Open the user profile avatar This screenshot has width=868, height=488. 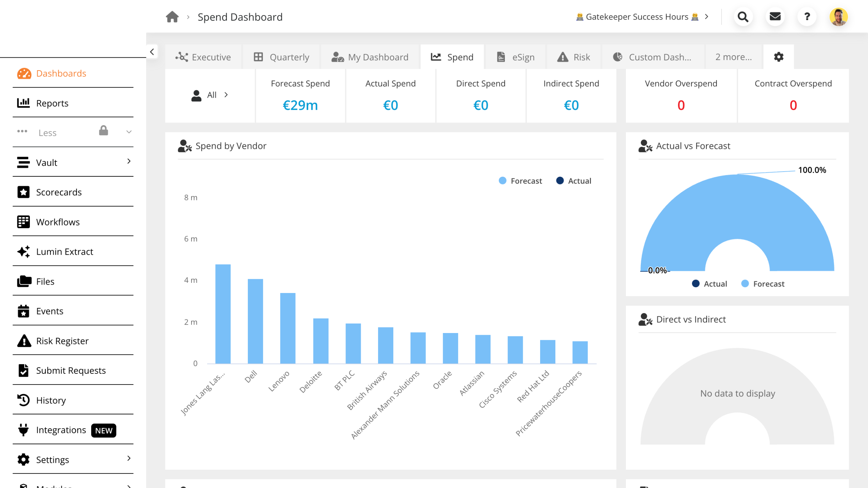point(839,17)
